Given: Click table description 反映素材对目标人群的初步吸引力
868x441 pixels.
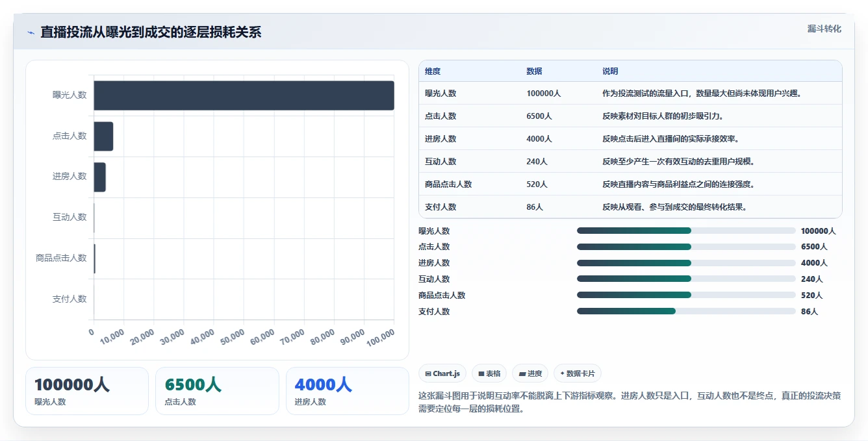Looking at the screenshot, I should [663, 116].
